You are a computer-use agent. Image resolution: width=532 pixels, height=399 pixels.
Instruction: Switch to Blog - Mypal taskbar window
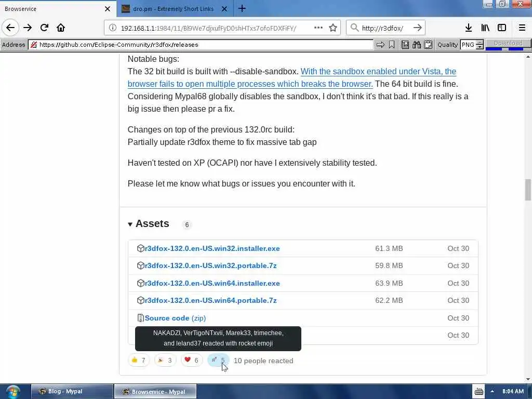[72, 391]
